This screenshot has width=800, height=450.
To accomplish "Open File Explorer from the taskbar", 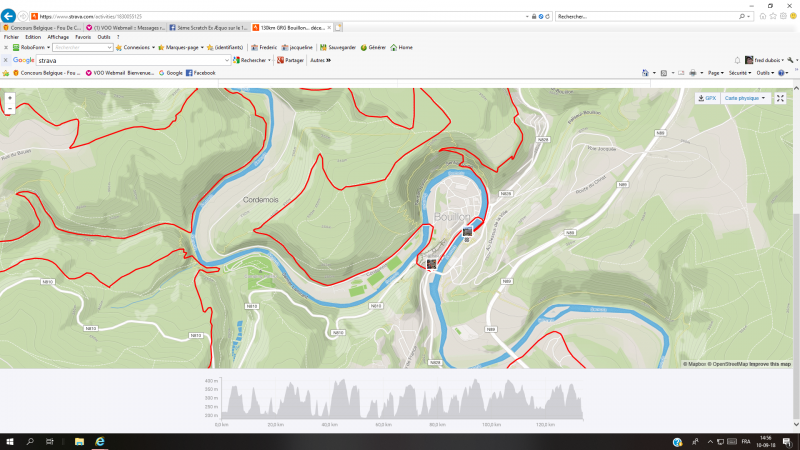I will point(79,442).
